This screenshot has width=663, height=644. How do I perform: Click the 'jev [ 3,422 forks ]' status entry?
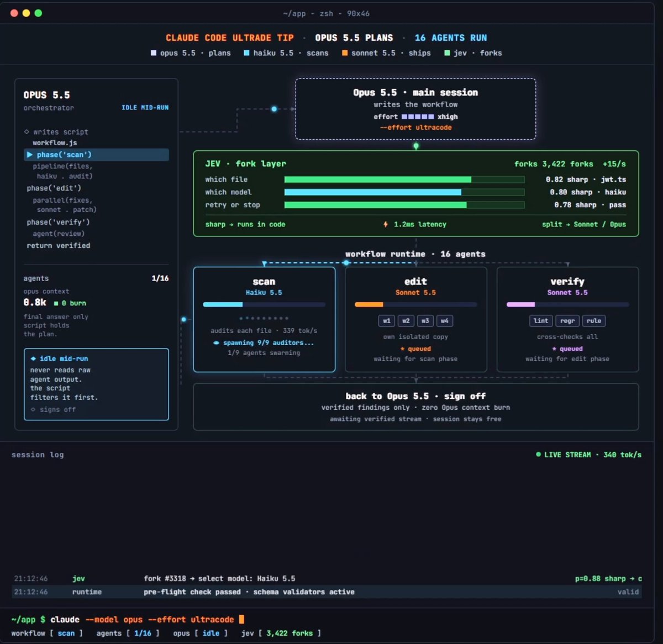click(281, 634)
